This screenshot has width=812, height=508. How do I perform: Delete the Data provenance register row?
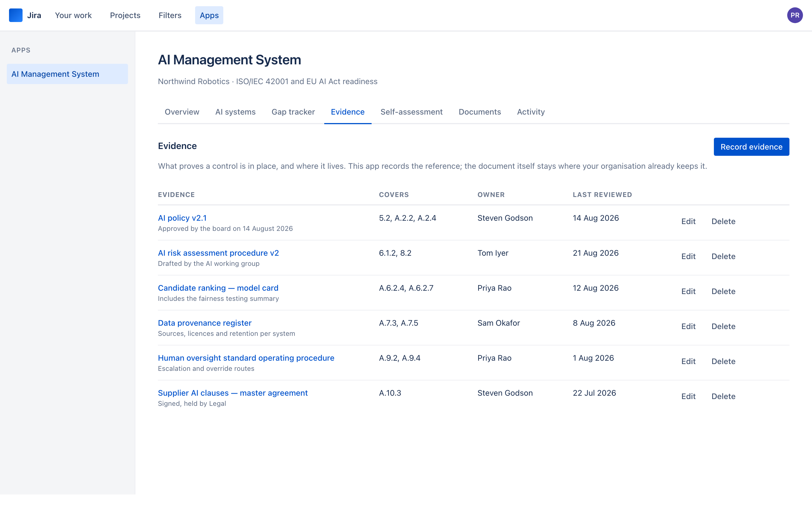point(723,326)
